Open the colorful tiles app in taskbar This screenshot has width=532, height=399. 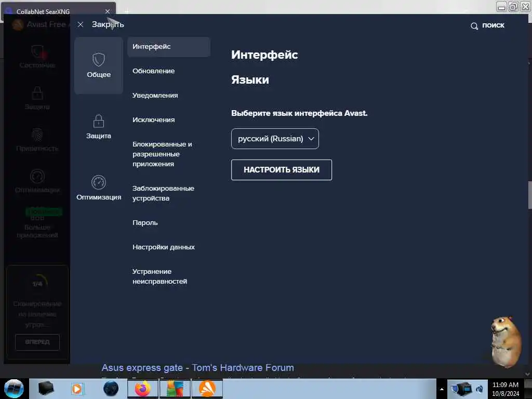(x=175, y=389)
